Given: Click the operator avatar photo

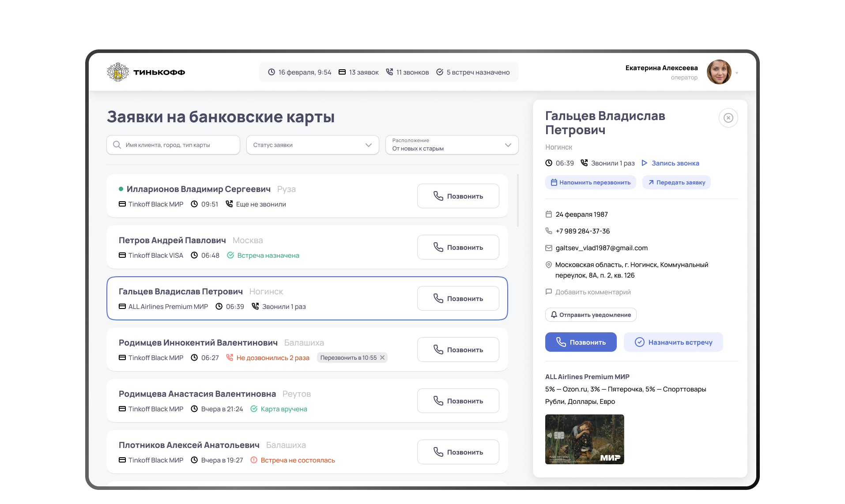Looking at the screenshot, I should [719, 72].
